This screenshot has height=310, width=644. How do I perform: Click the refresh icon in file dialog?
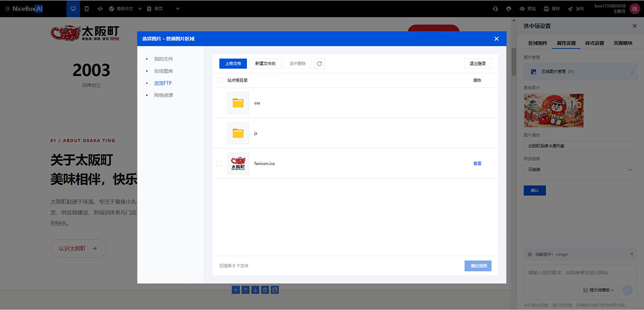point(319,63)
